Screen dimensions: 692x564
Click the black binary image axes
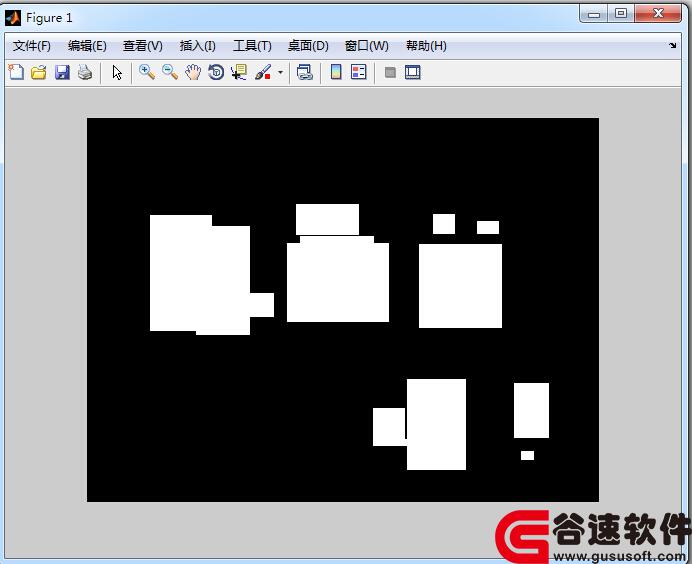(343, 310)
